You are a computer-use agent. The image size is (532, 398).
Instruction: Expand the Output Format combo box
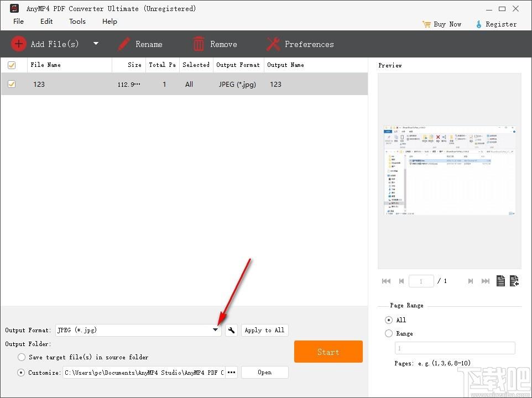click(138, 330)
